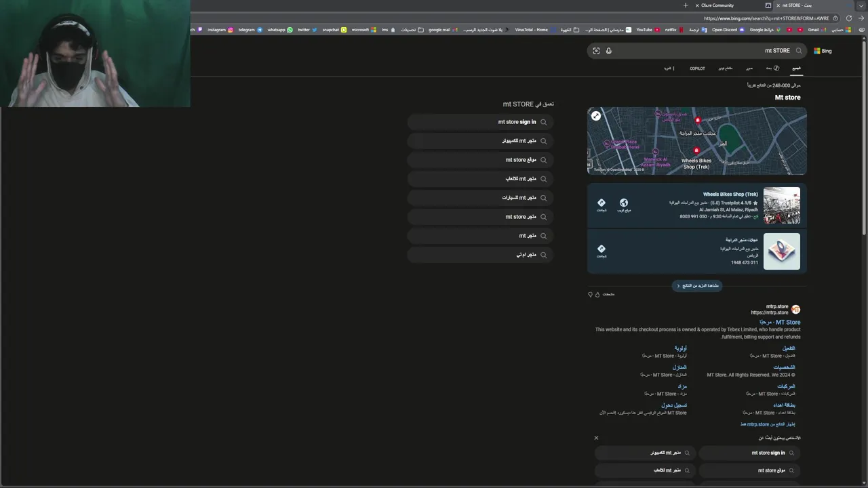The height and width of the screenshot is (488, 868).
Task: Switch to Cfx.re Community tab
Action: click(x=733, y=5)
